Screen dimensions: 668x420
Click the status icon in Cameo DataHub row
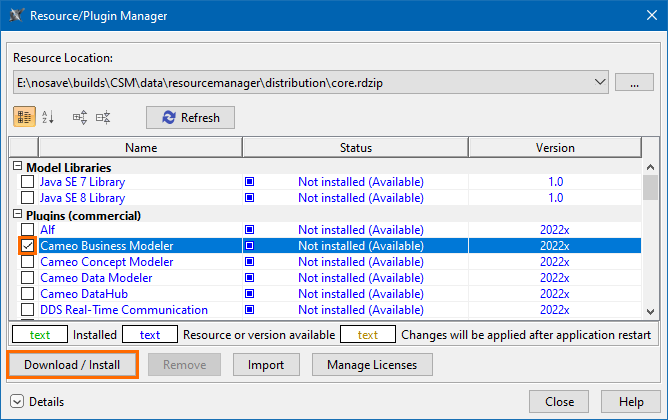pos(250,294)
